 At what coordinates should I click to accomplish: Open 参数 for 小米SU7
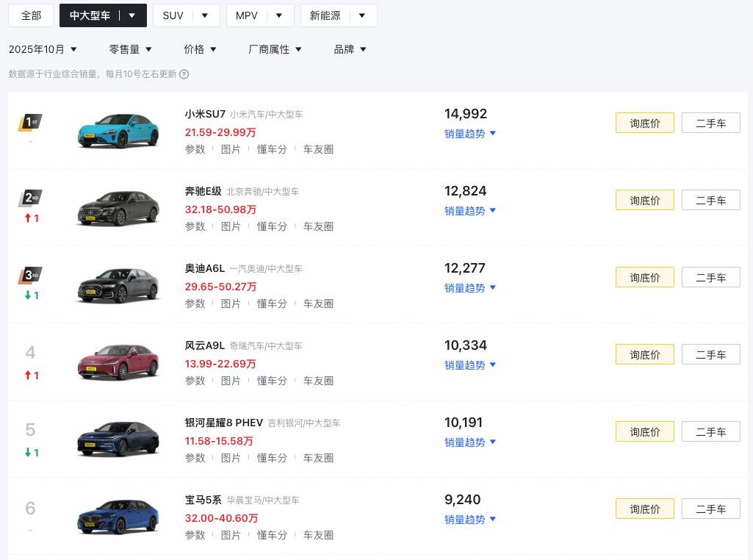tap(195, 149)
